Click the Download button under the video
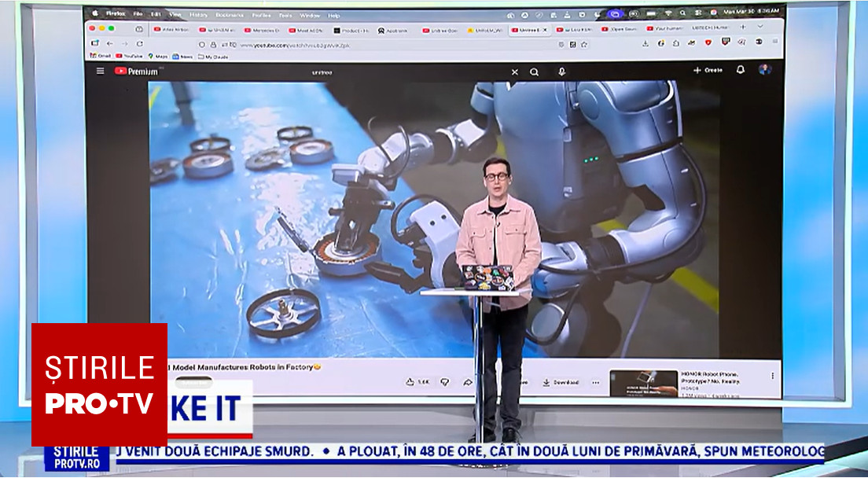The image size is (868, 478). click(560, 382)
